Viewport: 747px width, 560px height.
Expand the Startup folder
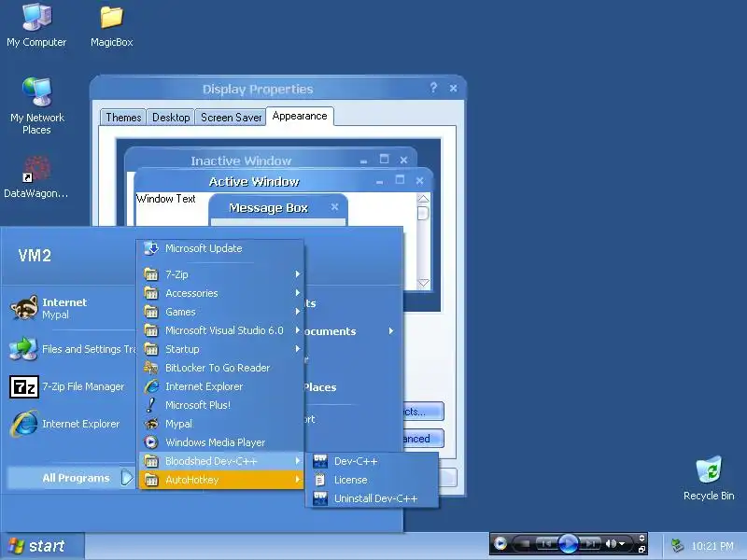(x=221, y=349)
